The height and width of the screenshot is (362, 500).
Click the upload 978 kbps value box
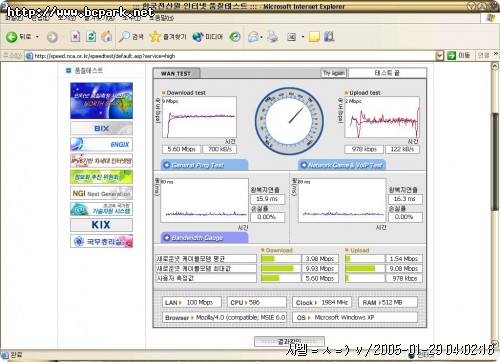click(364, 149)
